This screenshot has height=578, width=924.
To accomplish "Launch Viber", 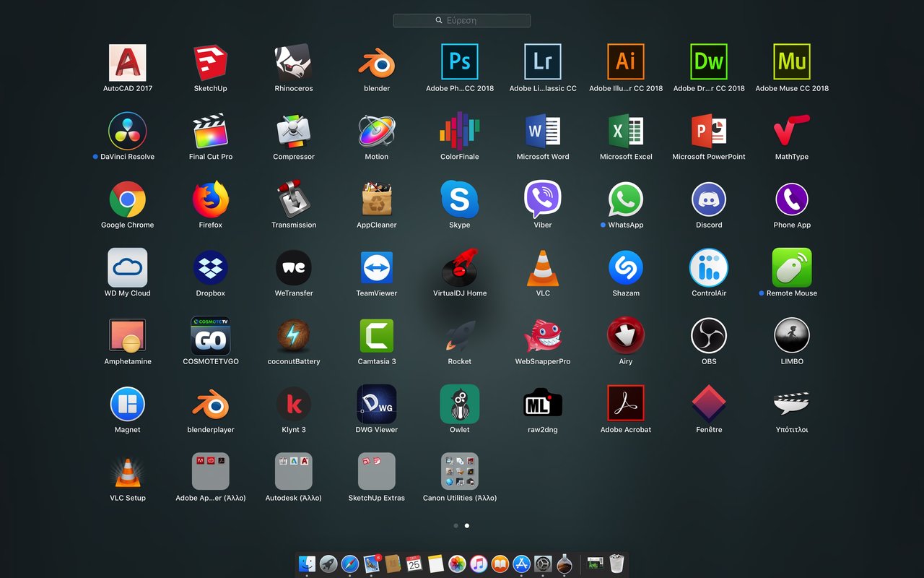I will click(543, 199).
